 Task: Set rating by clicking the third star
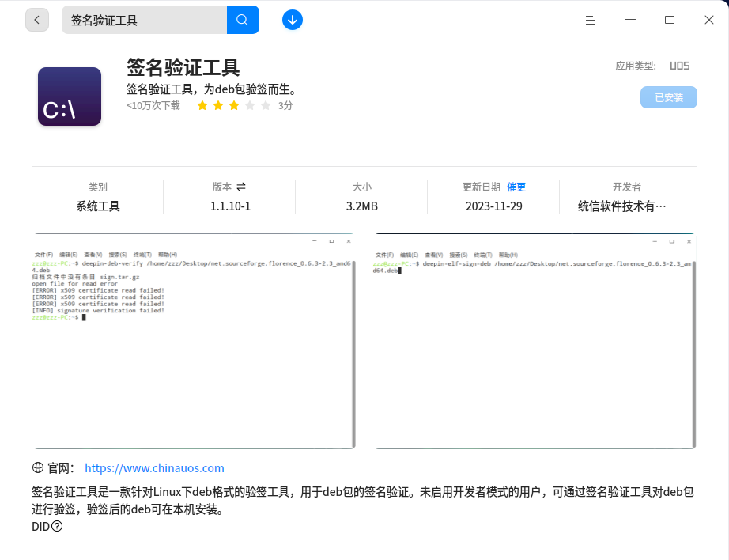234,104
